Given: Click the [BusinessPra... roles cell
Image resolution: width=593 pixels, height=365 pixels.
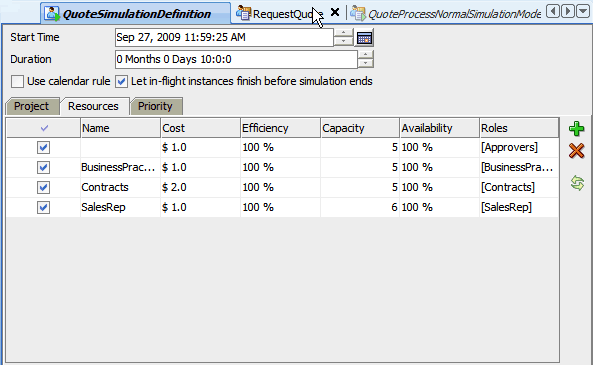Looking at the screenshot, I should 519,168.
